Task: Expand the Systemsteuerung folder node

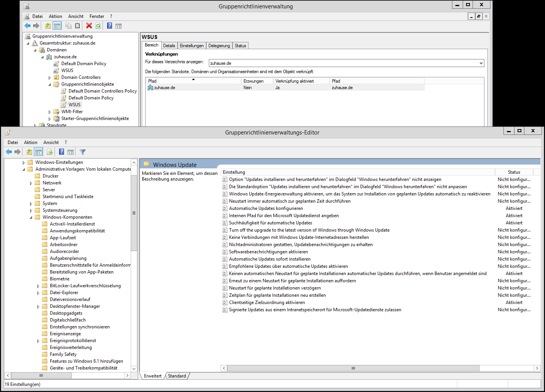Action: click(x=31, y=211)
